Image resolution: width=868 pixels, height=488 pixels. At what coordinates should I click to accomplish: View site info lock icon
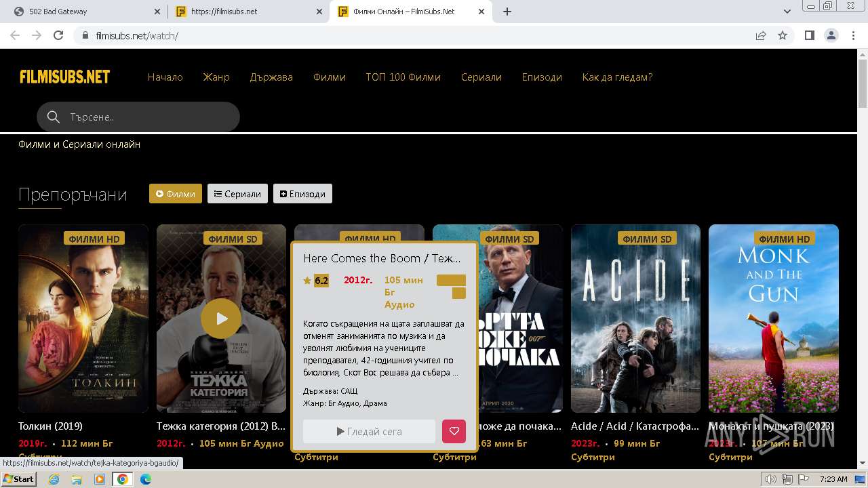pos(85,35)
